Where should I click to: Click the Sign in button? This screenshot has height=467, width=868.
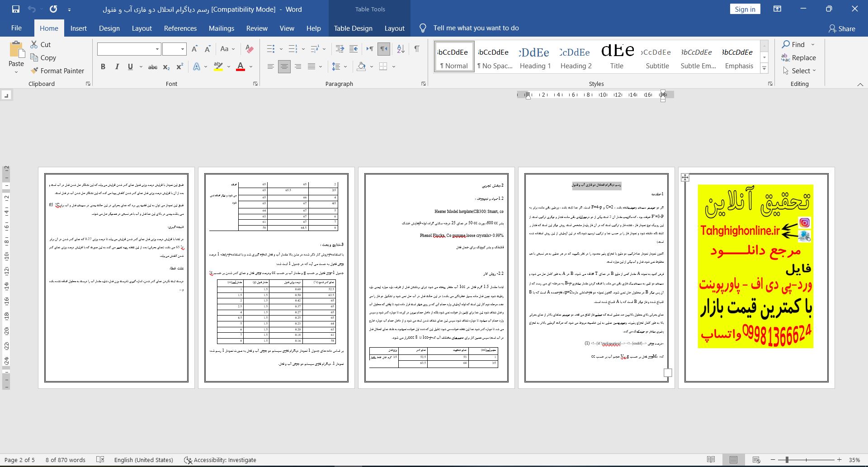pos(745,9)
